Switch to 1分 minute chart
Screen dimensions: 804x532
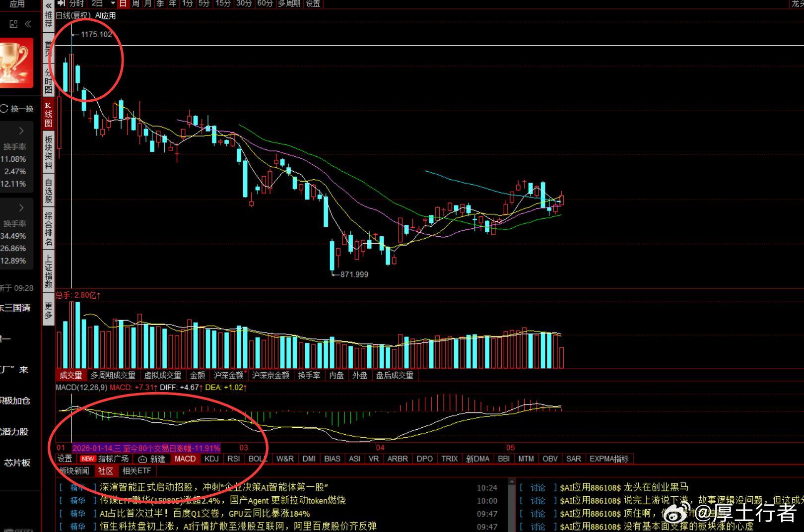(187, 3)
